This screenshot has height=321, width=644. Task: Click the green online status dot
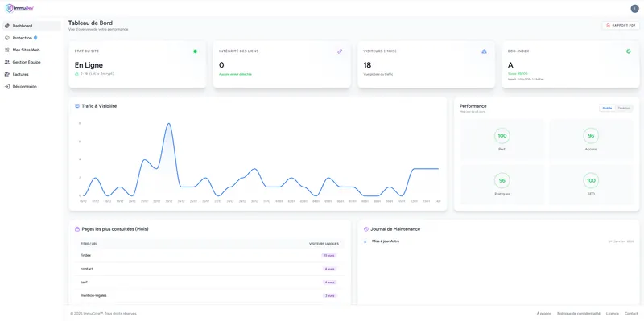(195, 51)
